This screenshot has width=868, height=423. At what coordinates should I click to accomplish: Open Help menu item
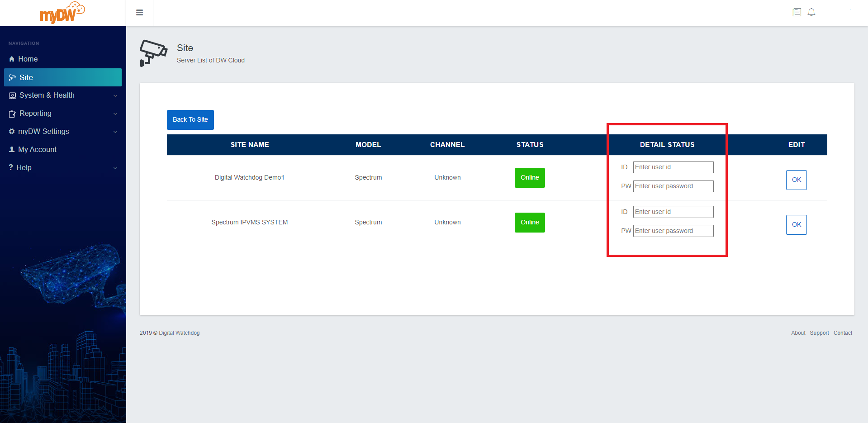click(x=63, y=168)
